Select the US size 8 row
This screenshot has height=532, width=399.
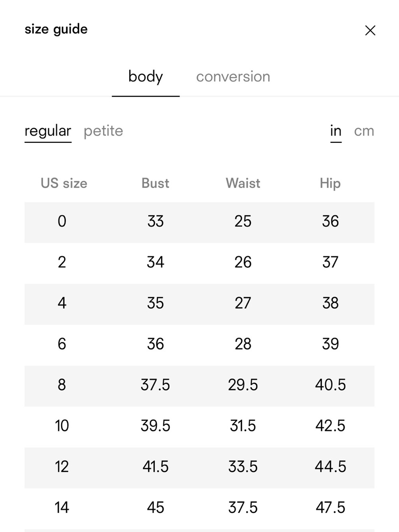click(x=199, y=386)
